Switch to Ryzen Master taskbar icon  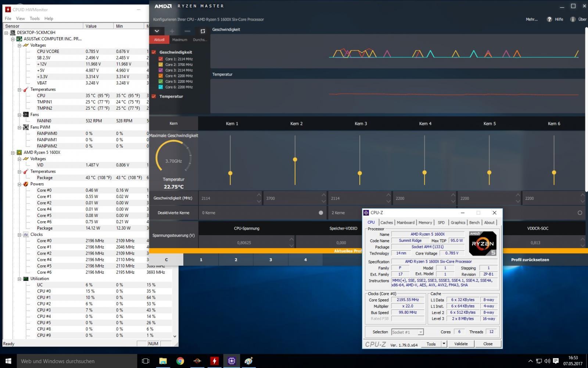pyautogui.click(x=197, y=361)
